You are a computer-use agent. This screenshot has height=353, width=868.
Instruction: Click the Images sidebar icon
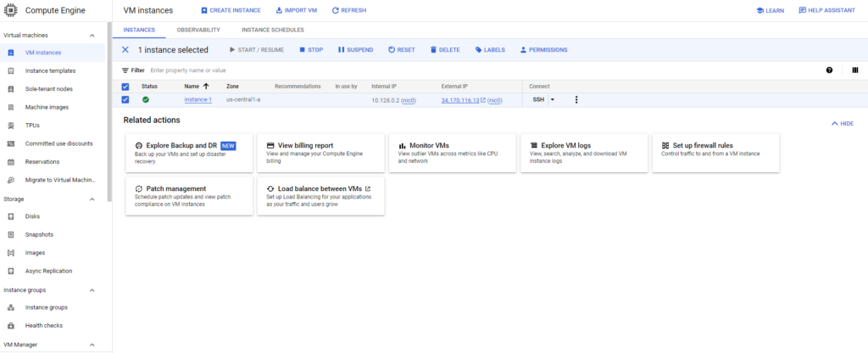pos(10,253)
